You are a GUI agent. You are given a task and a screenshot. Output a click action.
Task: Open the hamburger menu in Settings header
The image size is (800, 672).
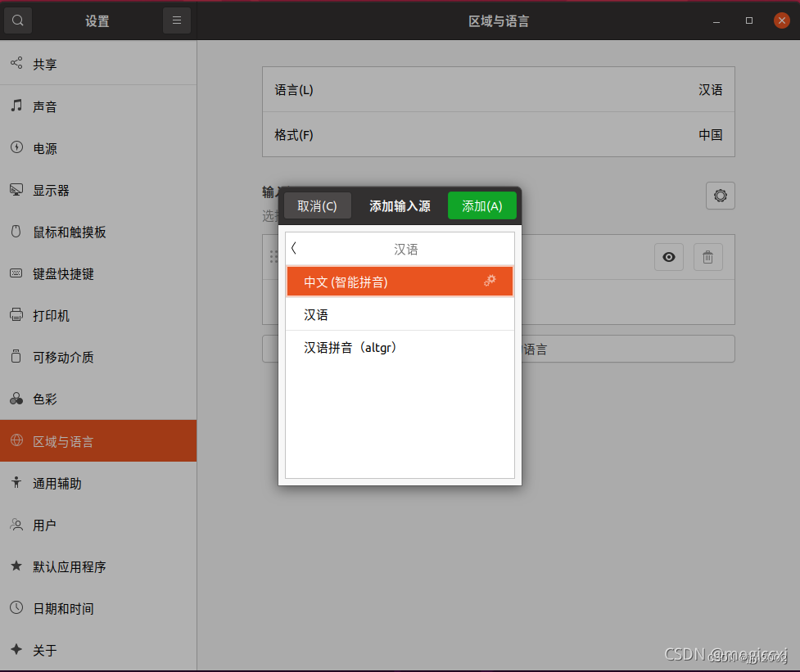(177, 20)
